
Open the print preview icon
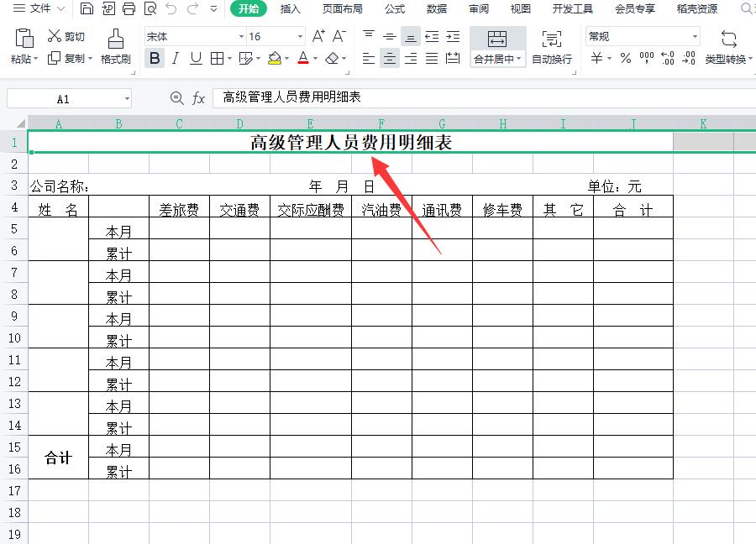coord(151,9)
